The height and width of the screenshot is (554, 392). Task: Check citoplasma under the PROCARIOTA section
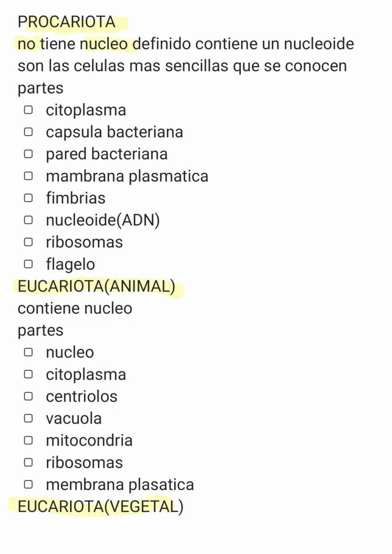click(x=28, y=110)
